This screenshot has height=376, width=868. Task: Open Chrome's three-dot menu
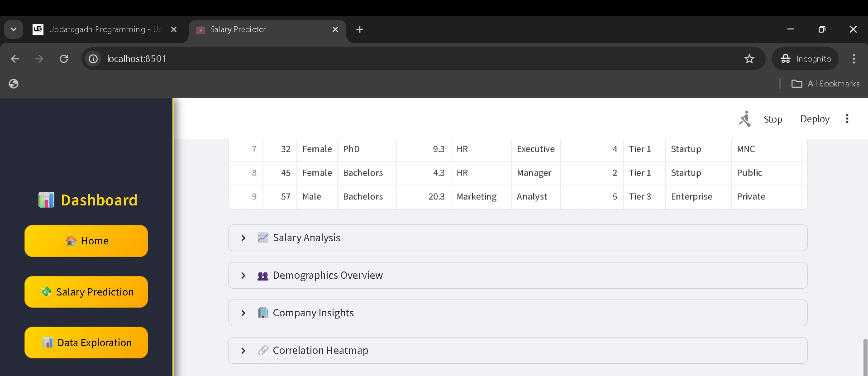(854, 59)
